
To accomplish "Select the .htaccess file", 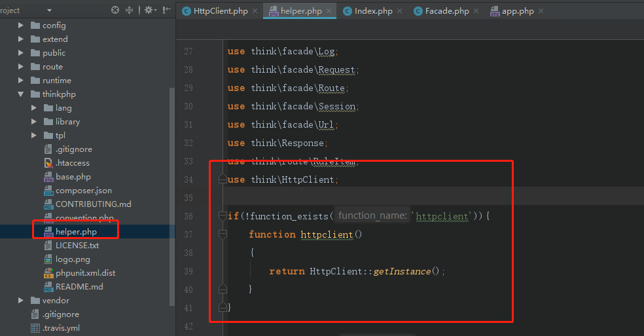I will click(x=67, y=163).
